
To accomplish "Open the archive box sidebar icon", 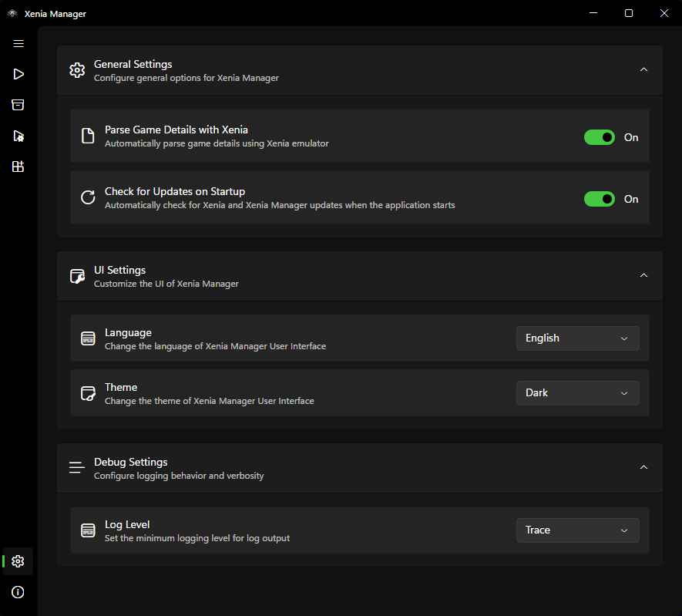I will pos(18,105).
